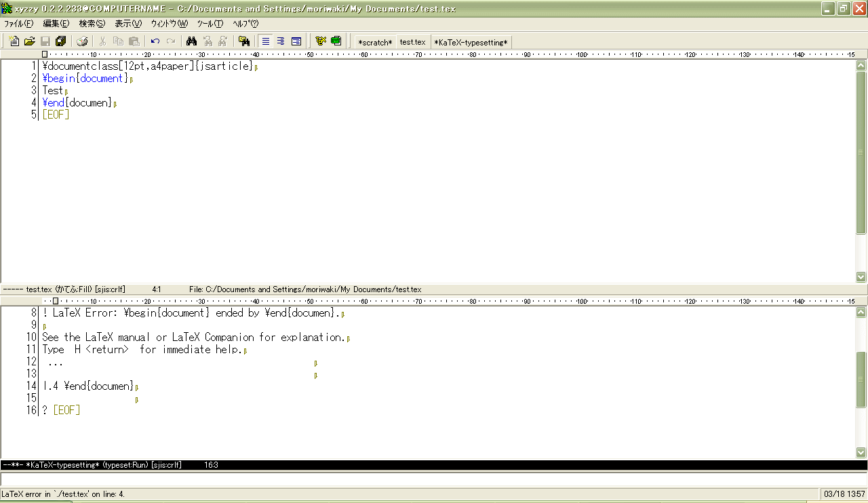
Task: Click the grep folder-search icon
Action: tap(244, 41)
